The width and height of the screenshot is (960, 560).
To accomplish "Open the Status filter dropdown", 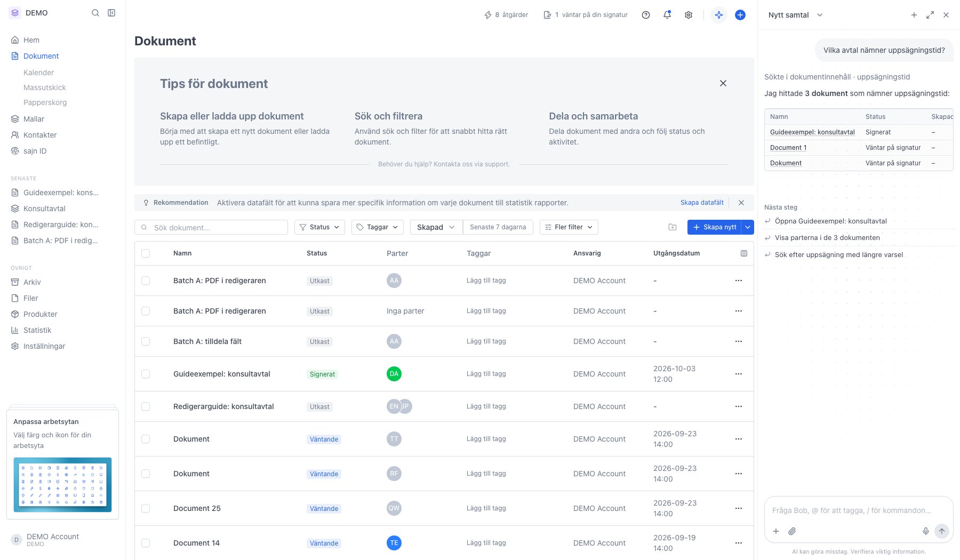I will pyautogui.click(x=319, y=227).
